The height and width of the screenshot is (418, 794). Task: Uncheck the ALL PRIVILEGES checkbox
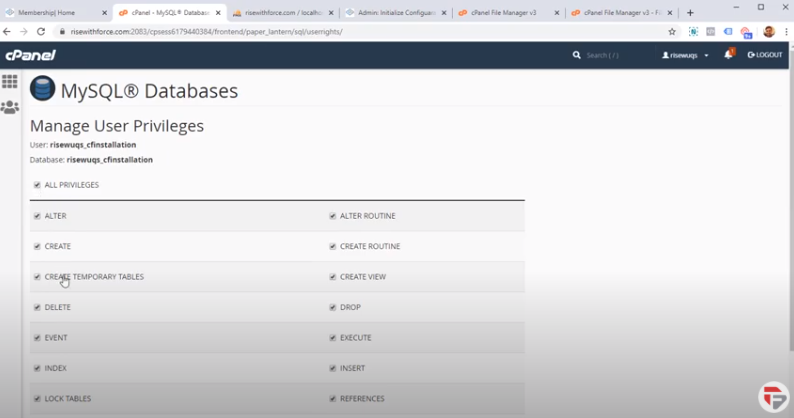click(x=37, y=185)
